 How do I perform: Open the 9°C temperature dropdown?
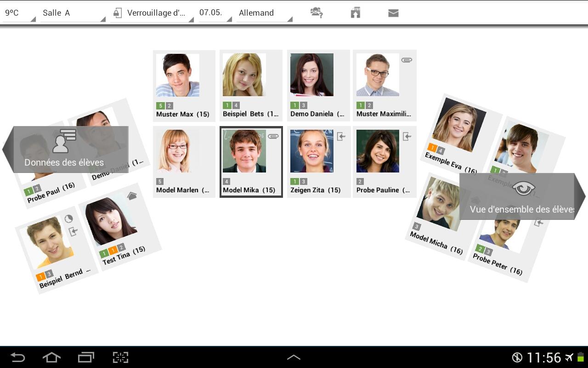[x=19, y=13]
